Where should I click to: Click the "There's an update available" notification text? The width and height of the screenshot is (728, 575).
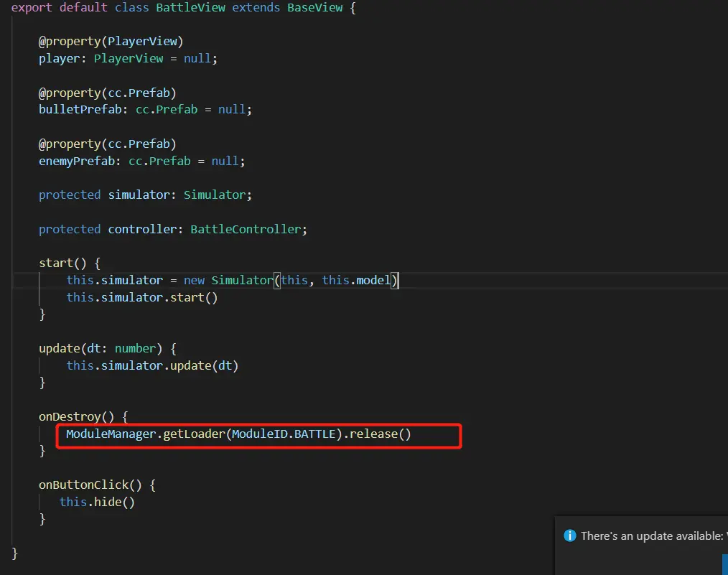[654, 536]
